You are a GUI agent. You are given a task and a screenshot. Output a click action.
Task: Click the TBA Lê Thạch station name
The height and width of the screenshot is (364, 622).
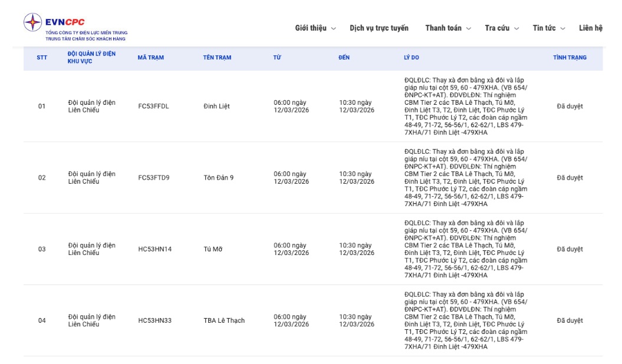click(x=223, y=321)
